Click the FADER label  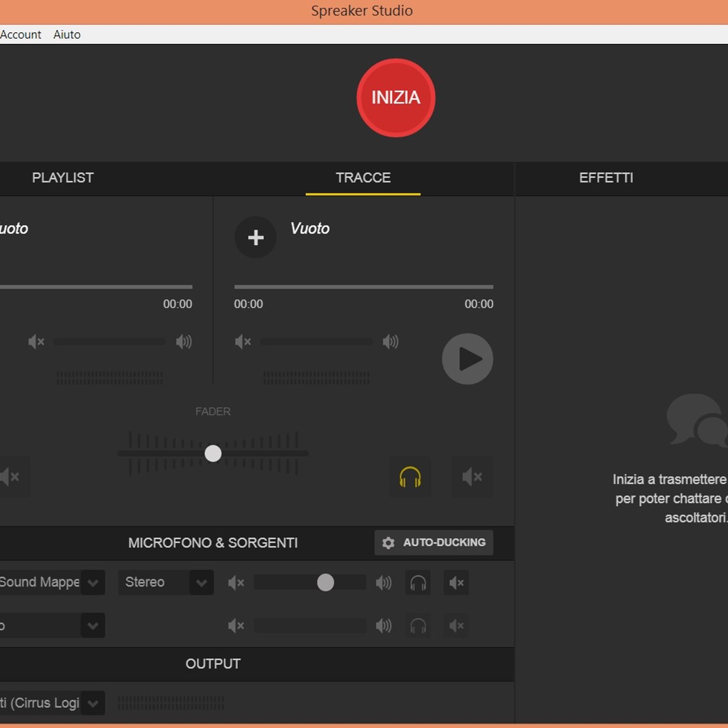coord(213,411)
